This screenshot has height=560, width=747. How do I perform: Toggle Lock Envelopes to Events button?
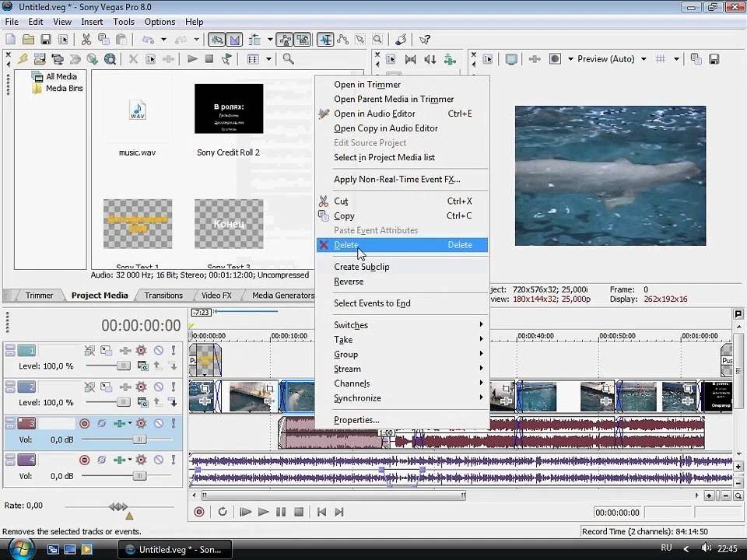(x=285, y=40)
